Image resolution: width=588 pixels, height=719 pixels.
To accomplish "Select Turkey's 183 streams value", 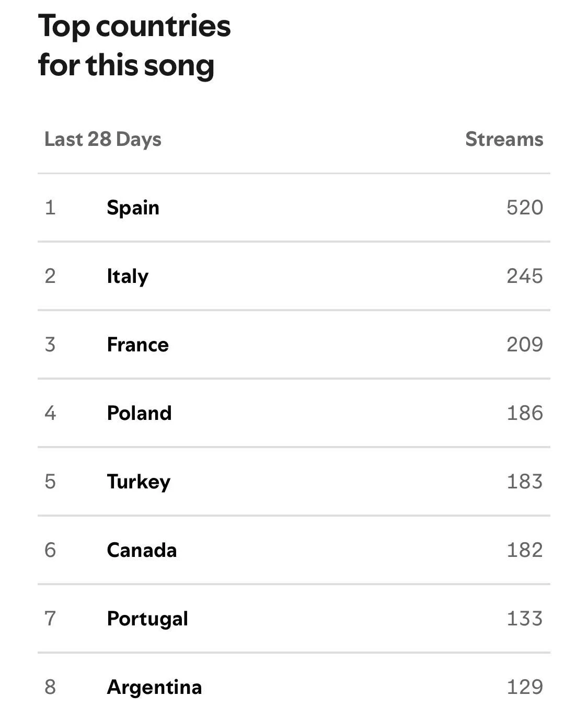I will (x=524, y=482).
